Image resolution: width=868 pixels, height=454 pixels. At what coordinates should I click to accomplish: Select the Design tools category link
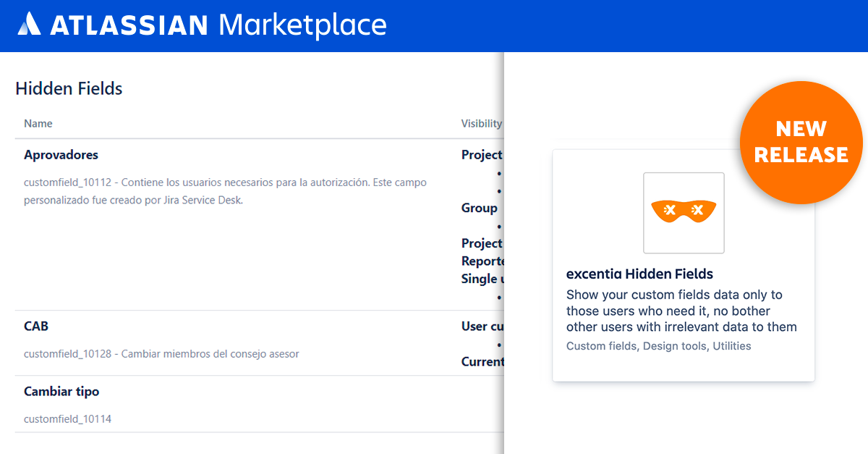coord(674,346)
